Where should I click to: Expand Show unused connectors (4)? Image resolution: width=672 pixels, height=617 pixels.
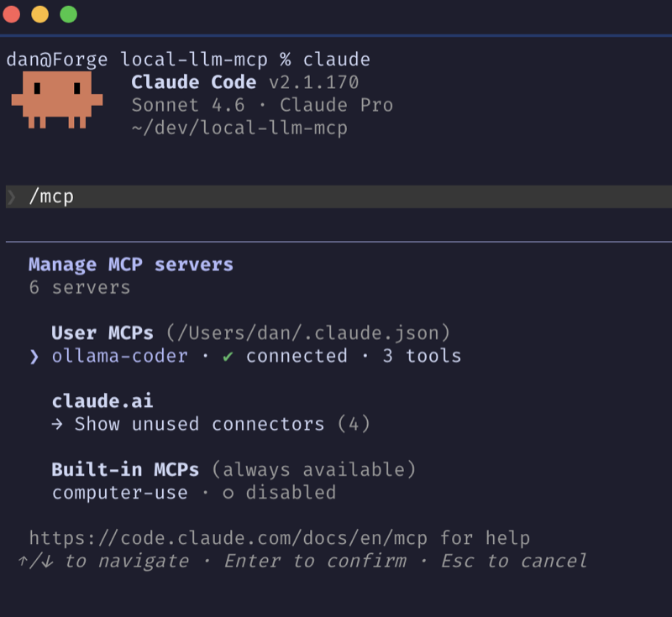[x=211, y=424]
